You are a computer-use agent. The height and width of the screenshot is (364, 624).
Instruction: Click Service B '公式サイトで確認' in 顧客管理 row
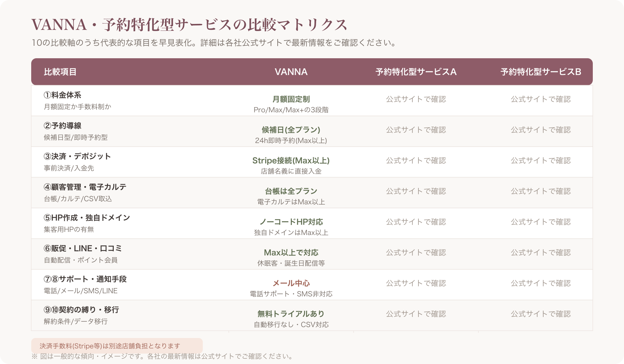[541, 191]
